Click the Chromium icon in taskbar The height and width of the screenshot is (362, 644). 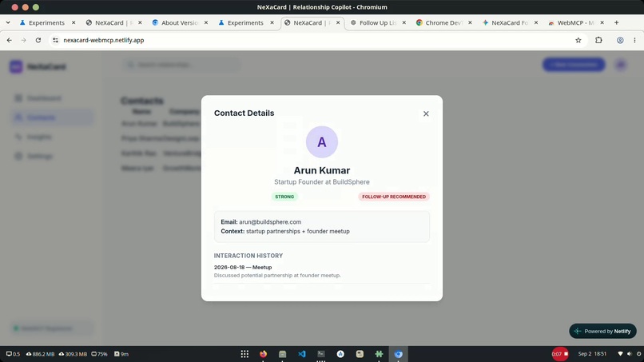399,354
